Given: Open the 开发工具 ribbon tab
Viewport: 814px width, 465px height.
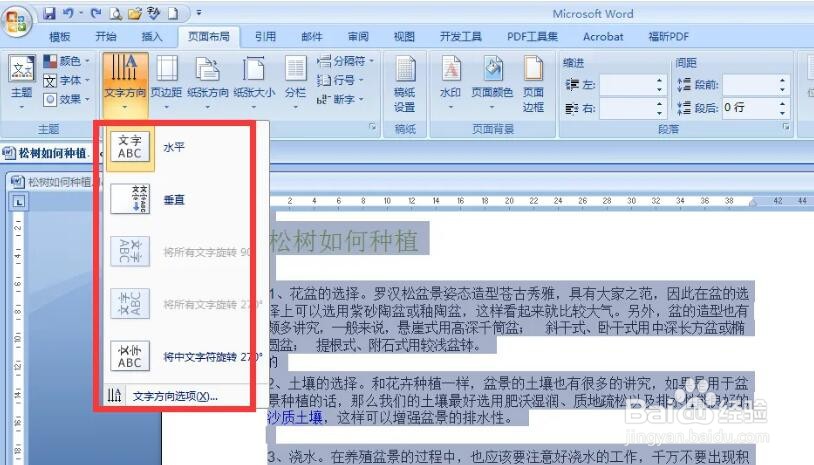Looking at the screenshot, I should [x=461, y=36].
